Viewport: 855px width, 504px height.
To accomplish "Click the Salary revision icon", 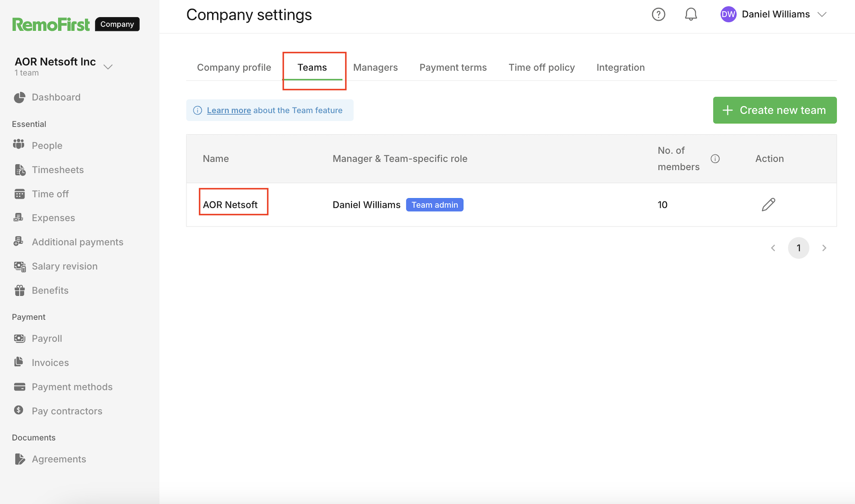I will tap(20, 266).
